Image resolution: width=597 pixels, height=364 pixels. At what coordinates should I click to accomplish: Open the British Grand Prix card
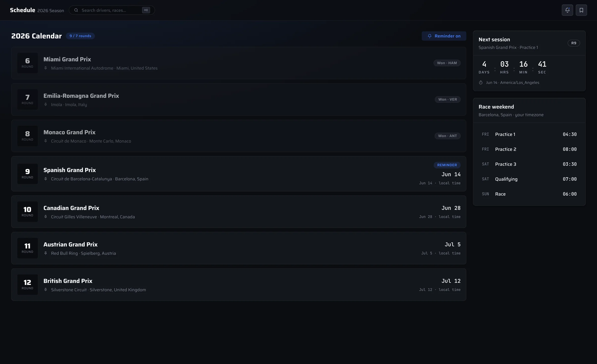coord(239,285)
